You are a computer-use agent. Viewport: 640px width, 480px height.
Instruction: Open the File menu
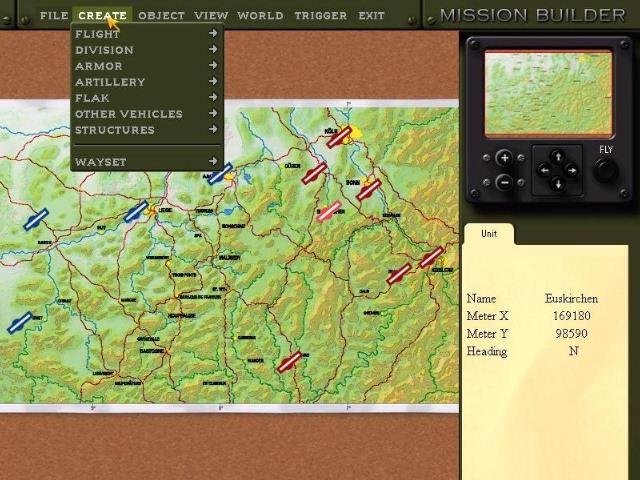click(x=54, y=16)
